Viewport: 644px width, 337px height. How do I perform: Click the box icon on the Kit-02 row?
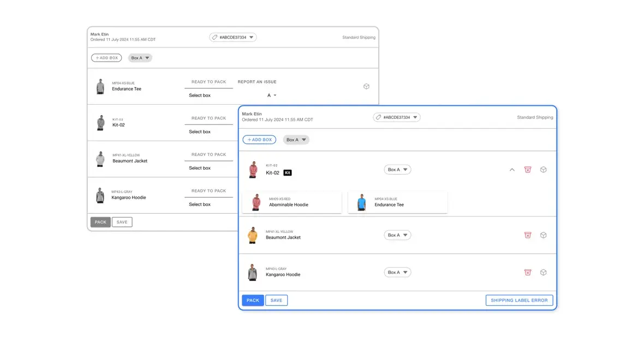pyautogui.click(x=544, y=170)
